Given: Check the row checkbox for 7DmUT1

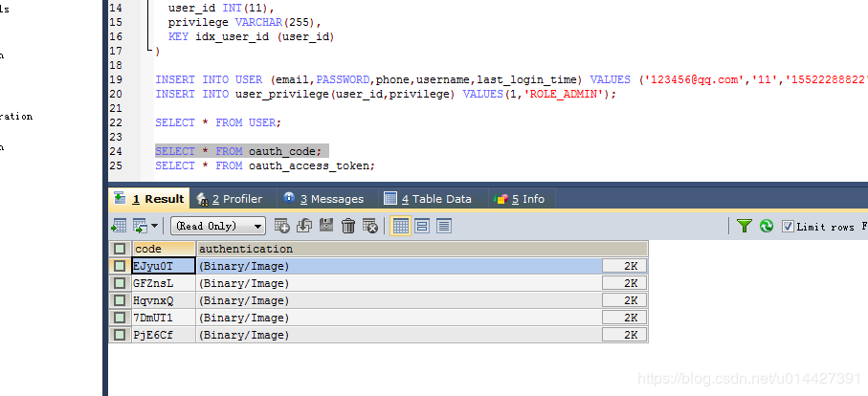Looking at the screenshot, I should (x=120, y=318).
